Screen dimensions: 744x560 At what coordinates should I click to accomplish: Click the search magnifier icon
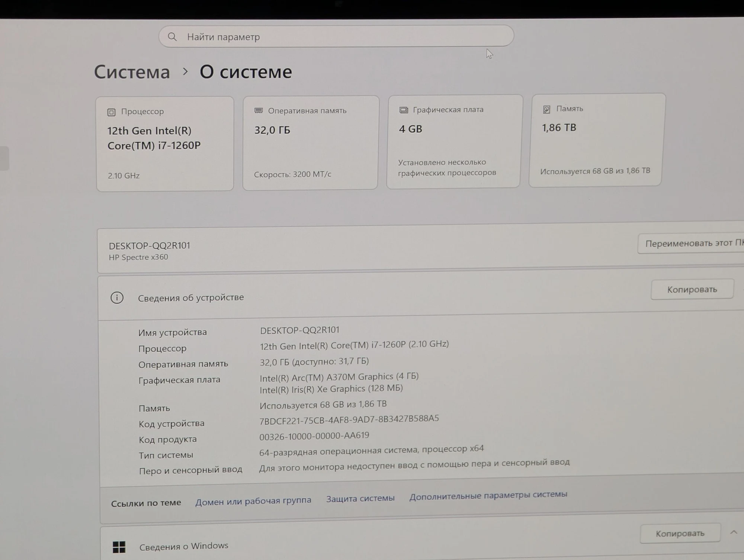[172, 37]
